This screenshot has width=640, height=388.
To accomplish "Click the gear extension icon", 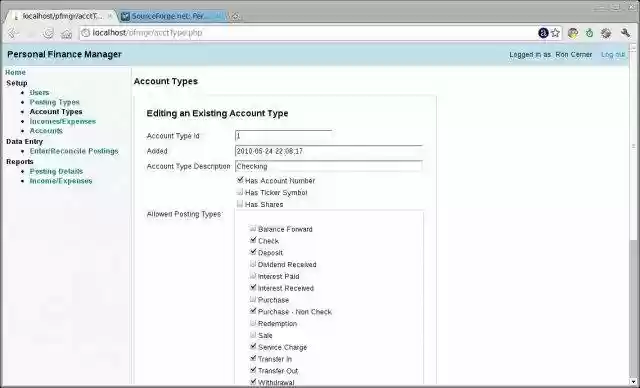I will pos(606,33).
